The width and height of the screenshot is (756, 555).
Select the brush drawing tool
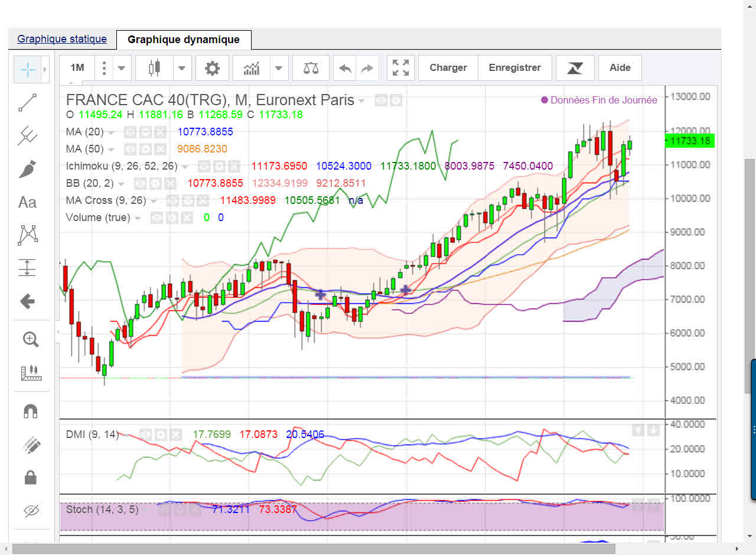[x=27, y=169]
